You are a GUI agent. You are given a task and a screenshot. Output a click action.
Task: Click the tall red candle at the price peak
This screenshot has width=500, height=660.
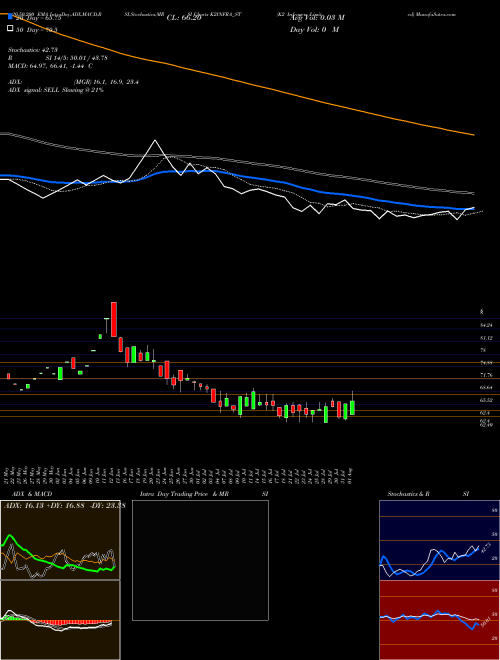click(x=114, y=319)
